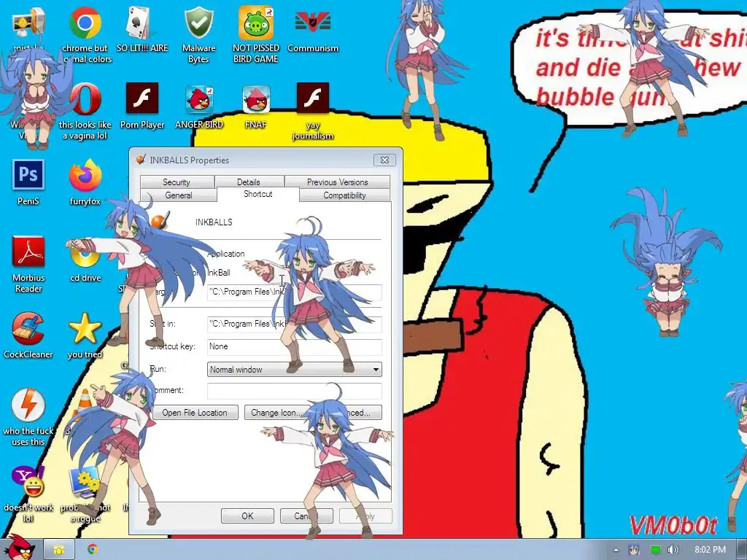Click the Angry Bird Start button

point(21,547)
